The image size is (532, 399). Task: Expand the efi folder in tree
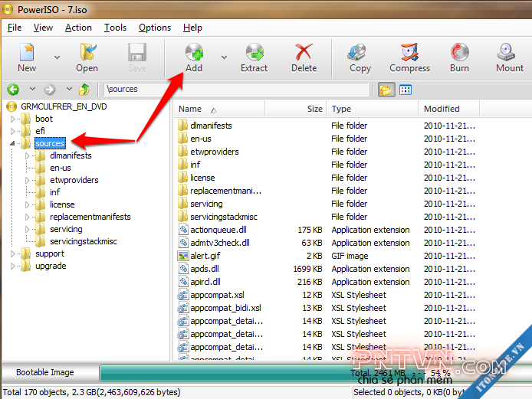(13, 131)
